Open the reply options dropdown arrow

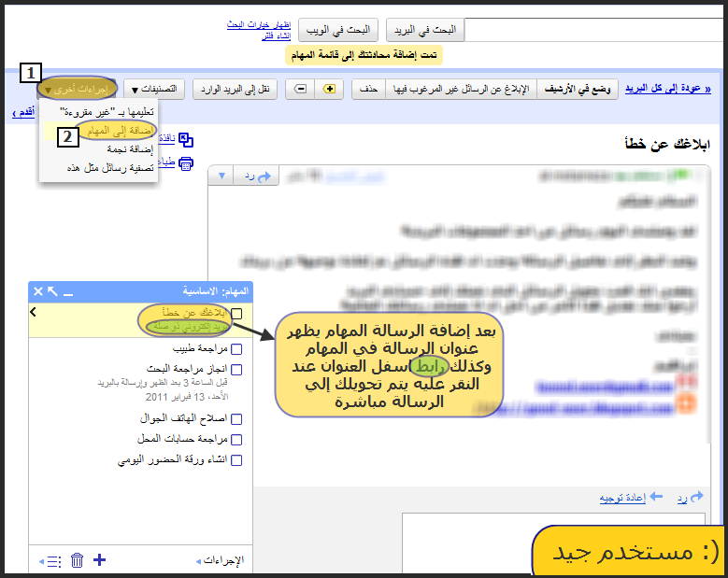[x=221, y=176]
